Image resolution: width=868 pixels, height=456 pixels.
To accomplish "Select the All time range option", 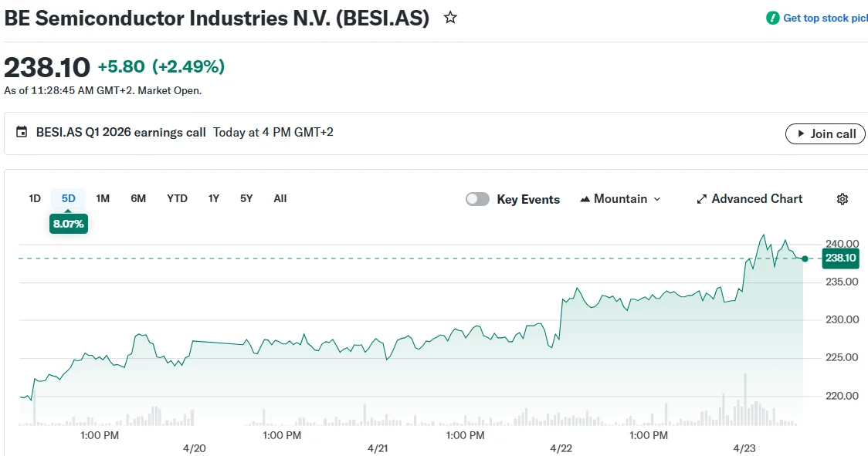I will click(280, 198).
